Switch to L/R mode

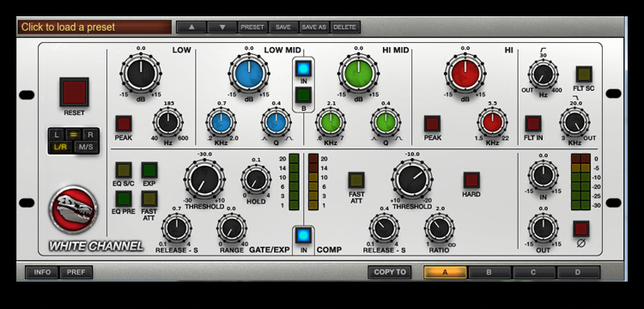pyautogui.click(x=61, y=147)
